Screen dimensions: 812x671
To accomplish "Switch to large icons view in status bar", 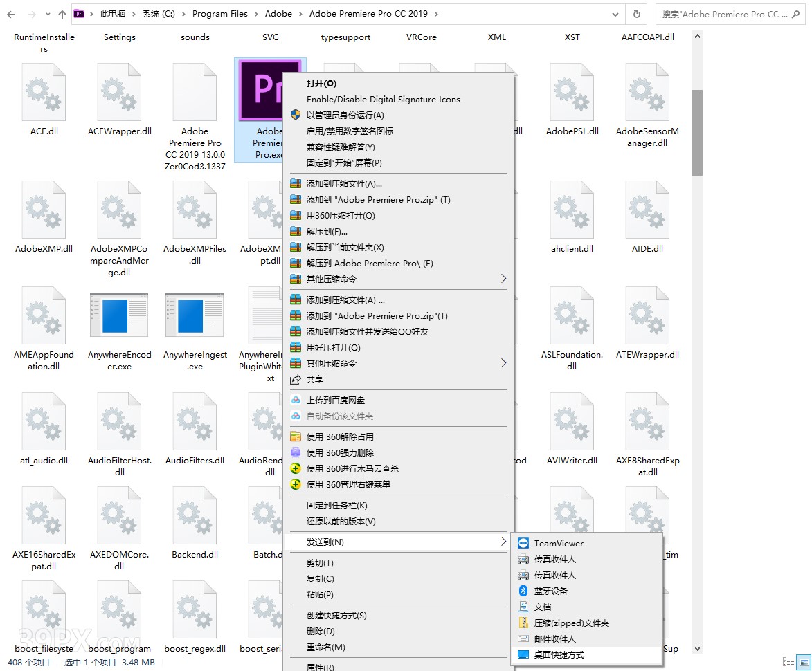I will (802, 662).
